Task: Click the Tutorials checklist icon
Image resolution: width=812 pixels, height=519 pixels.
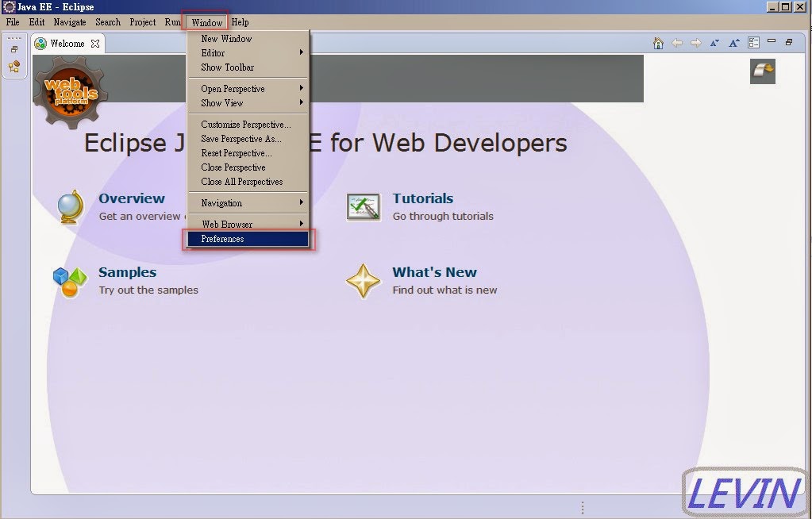Action: (x=363, y=208)
